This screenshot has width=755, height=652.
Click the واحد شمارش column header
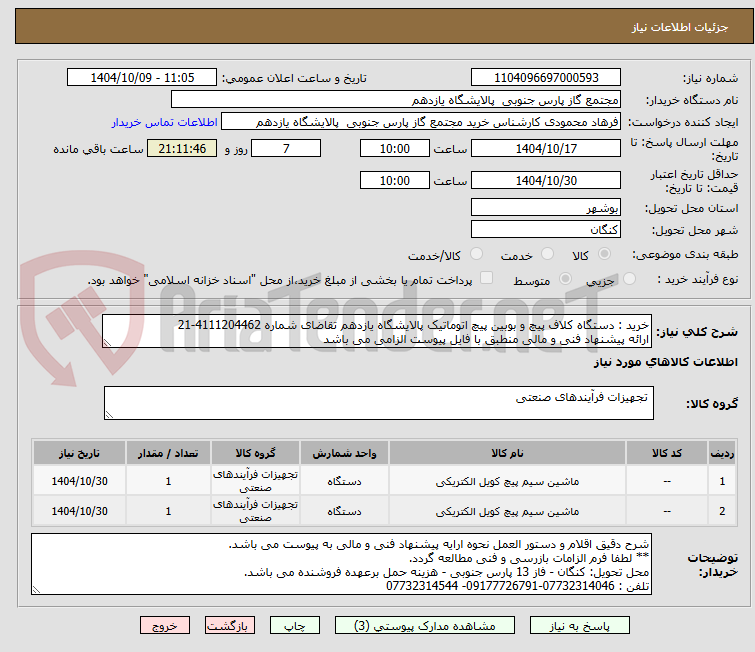click(x=344, y=453)
